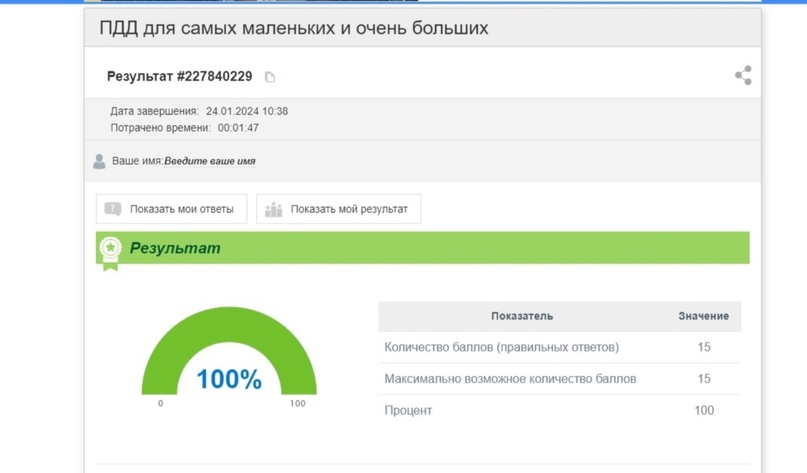Click the award ribbon badge icon

(x=110, y=253)
